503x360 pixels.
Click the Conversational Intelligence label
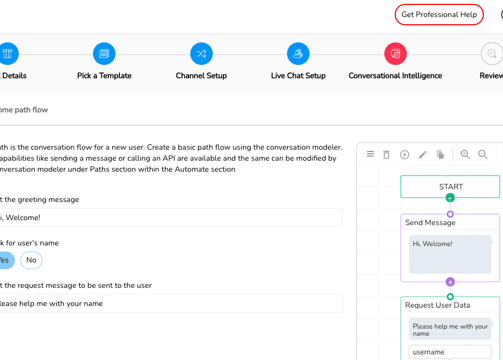tap(395, 76)
